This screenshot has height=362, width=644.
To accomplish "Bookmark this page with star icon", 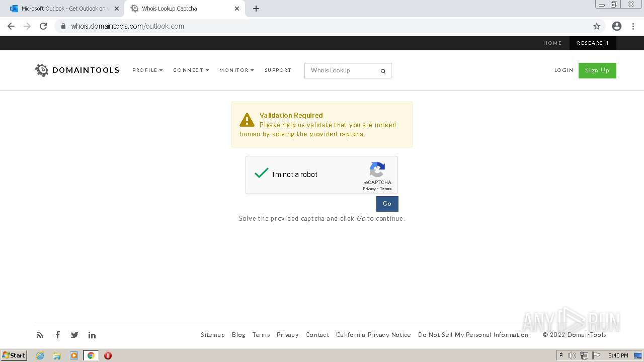I will click(x=597, y=26).
